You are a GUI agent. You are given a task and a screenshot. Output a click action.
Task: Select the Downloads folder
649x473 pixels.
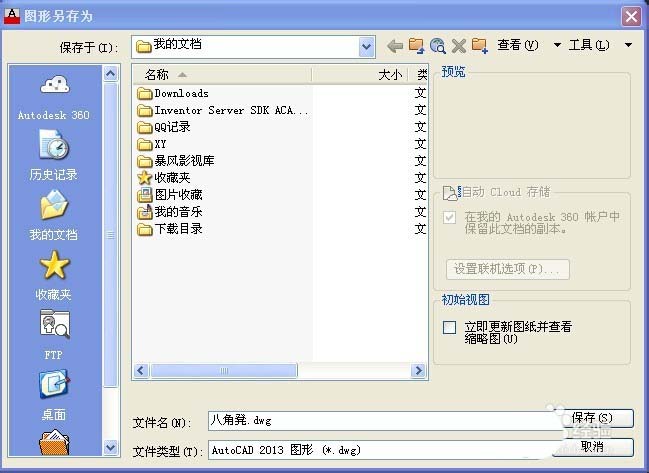tap(173, 94)
